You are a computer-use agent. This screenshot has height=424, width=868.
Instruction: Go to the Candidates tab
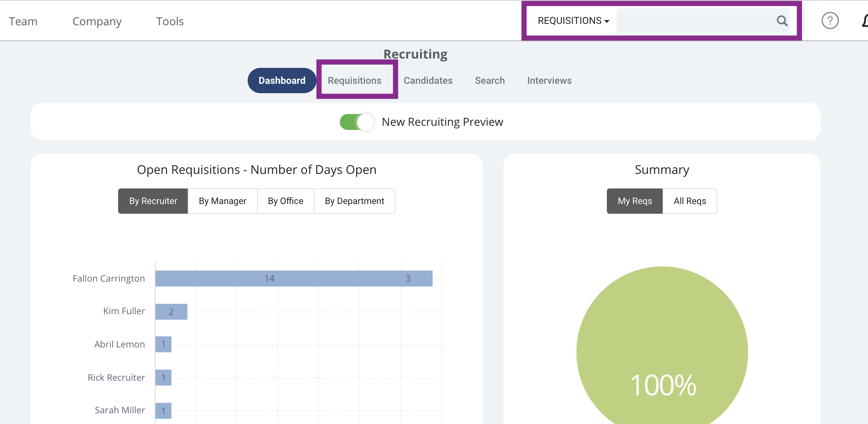428,80
